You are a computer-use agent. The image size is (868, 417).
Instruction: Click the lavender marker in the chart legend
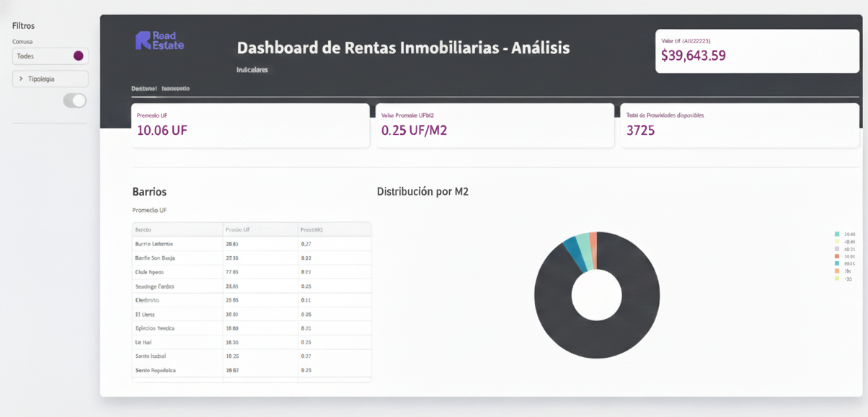point(836,249)
